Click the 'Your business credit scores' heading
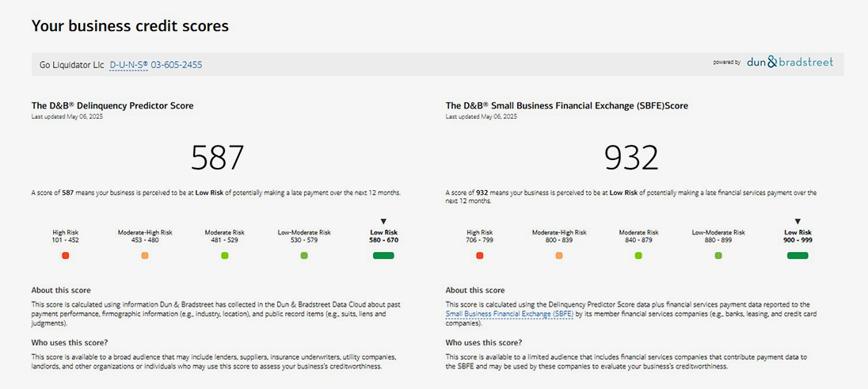868x389 pixels. tap(130, 25)
